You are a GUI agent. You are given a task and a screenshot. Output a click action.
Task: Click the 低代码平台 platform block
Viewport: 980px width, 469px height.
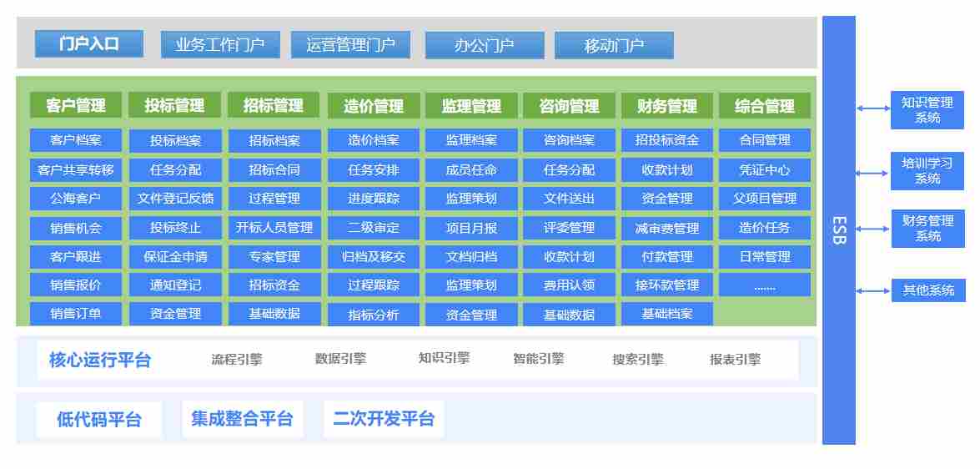98,419
